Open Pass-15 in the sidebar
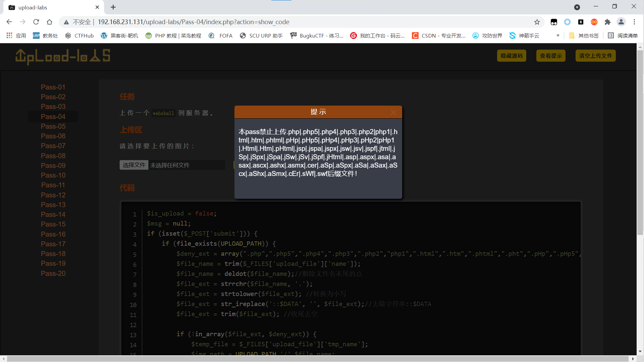644x362 pixels. click(x=53, y=224)
